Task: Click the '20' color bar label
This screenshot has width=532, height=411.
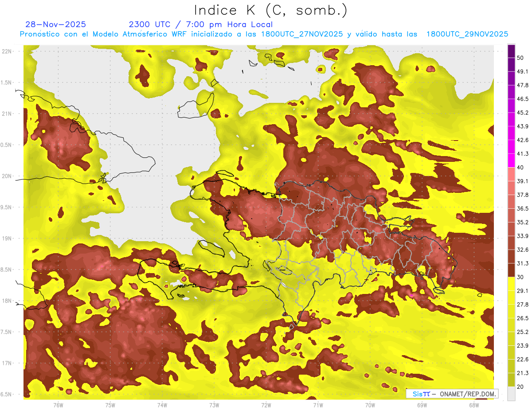Action: pos(520,387)
